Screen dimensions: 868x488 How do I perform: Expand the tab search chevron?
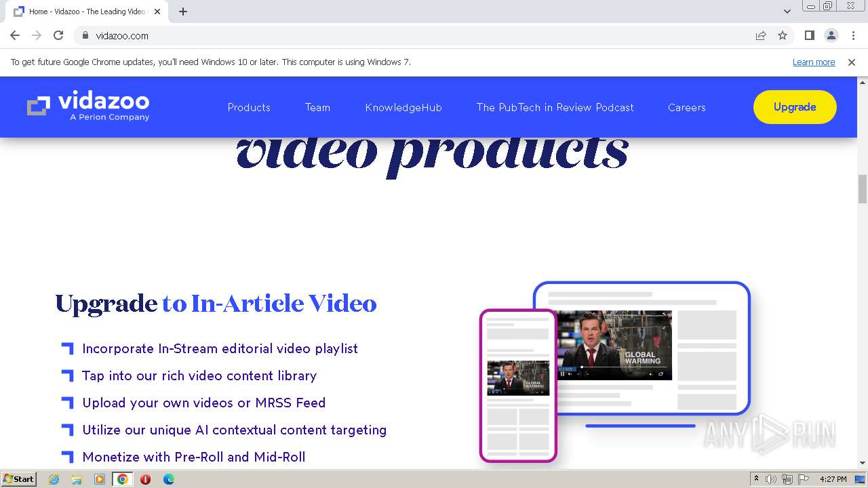[x=787, y=12]
